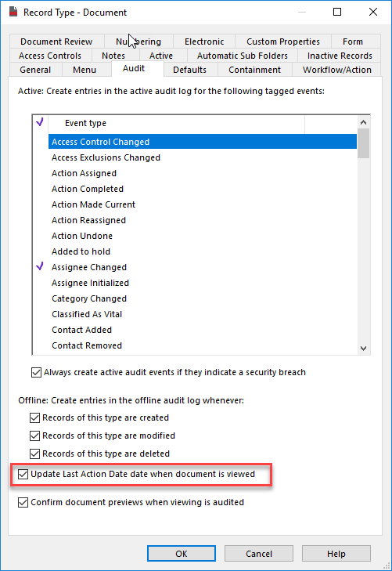The height and width of the screenshot is (571, 392).
Task: Click the event list scroll down arrow
Action: (x=363, y=348)
